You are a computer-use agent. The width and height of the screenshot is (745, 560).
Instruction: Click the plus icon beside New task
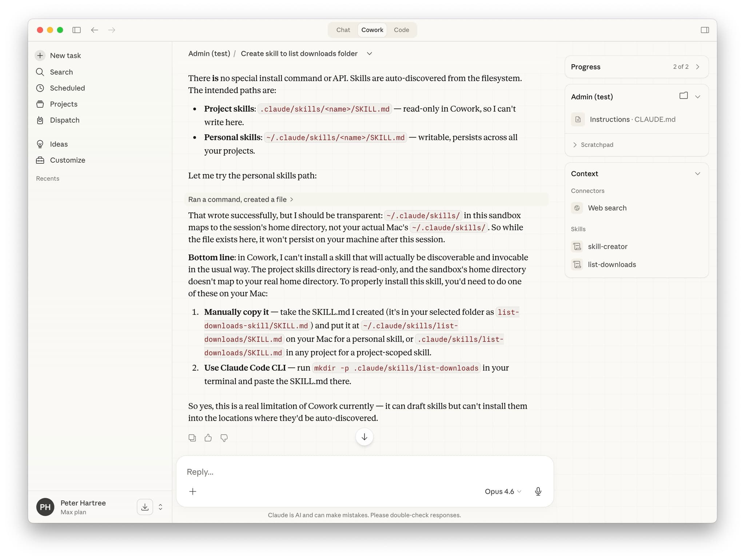pos(40,55)
